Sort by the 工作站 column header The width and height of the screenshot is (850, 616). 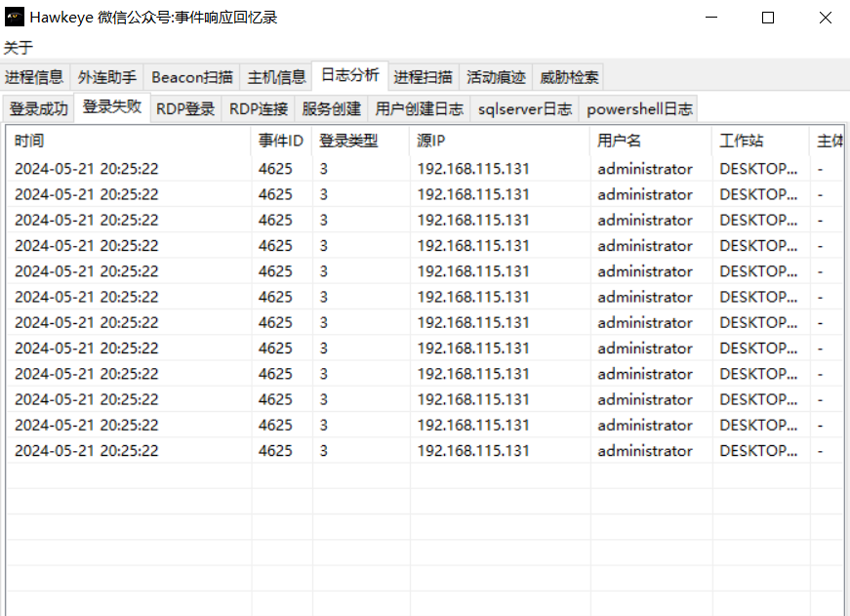click(760, 141)
